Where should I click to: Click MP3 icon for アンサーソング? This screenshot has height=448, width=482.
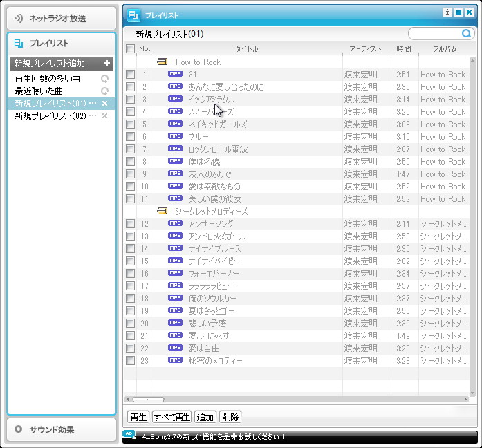coord(175,223)
